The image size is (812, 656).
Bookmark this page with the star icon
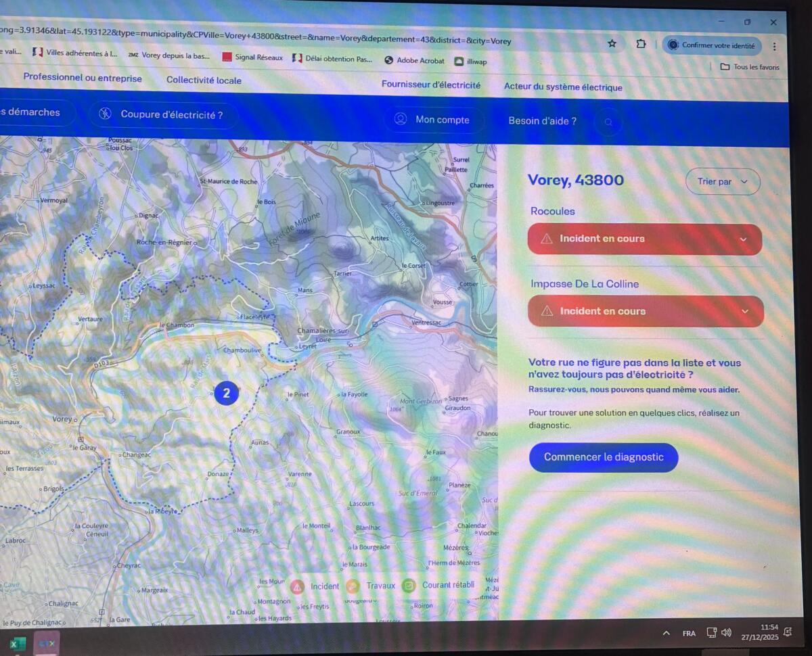coord(612,43)
